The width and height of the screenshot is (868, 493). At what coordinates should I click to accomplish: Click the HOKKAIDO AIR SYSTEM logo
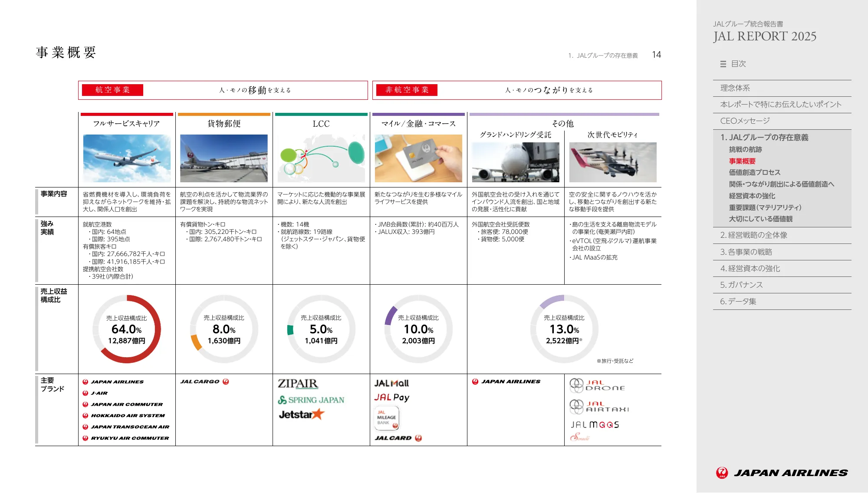pos(124,416)
